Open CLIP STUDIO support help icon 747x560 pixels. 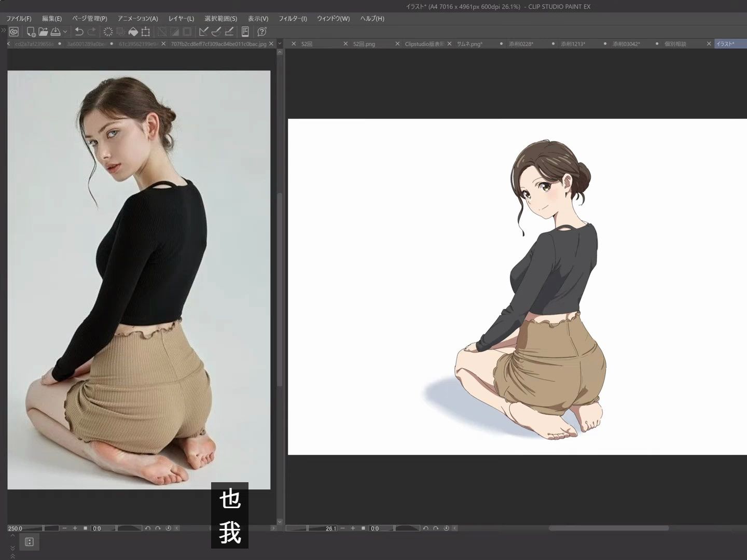click(262, 32)
